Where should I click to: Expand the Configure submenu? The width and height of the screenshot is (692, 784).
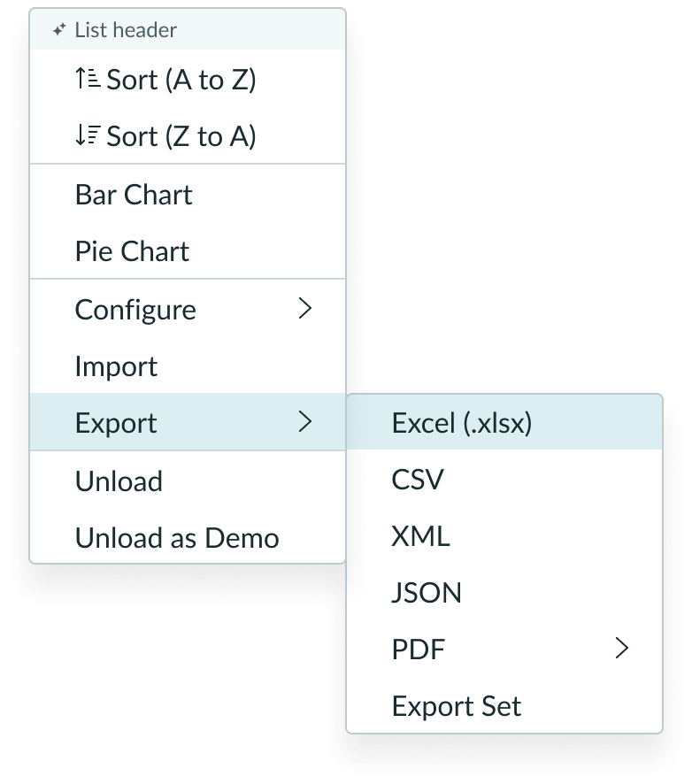[305, 309]
